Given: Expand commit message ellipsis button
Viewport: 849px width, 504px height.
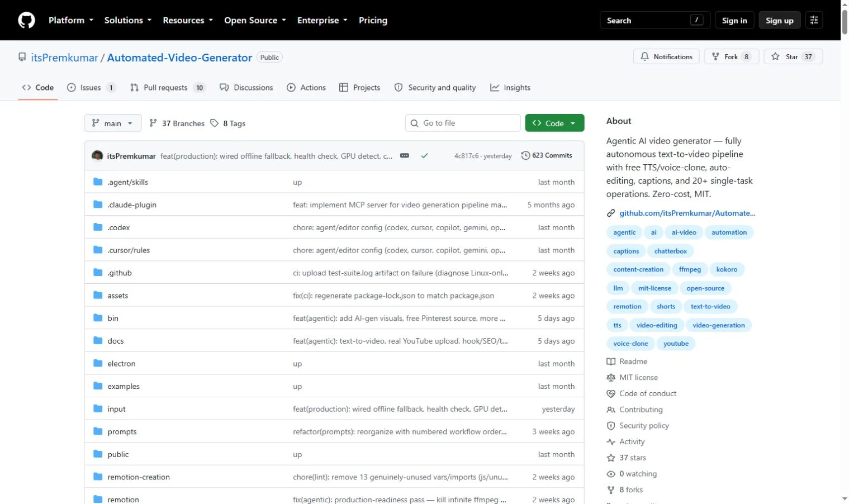Looking at the screenshot, I should pos(405,156).
